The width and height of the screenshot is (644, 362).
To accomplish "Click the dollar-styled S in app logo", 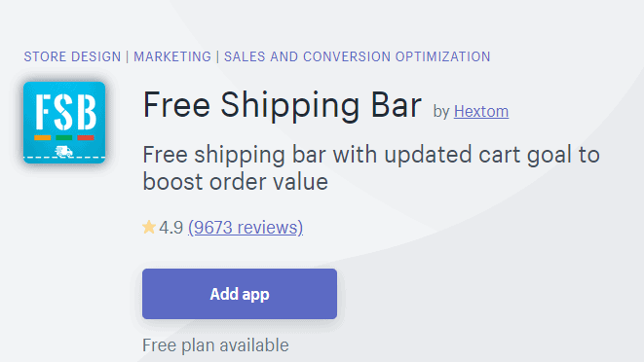I will pyautogui.click(x=64, y=112).
